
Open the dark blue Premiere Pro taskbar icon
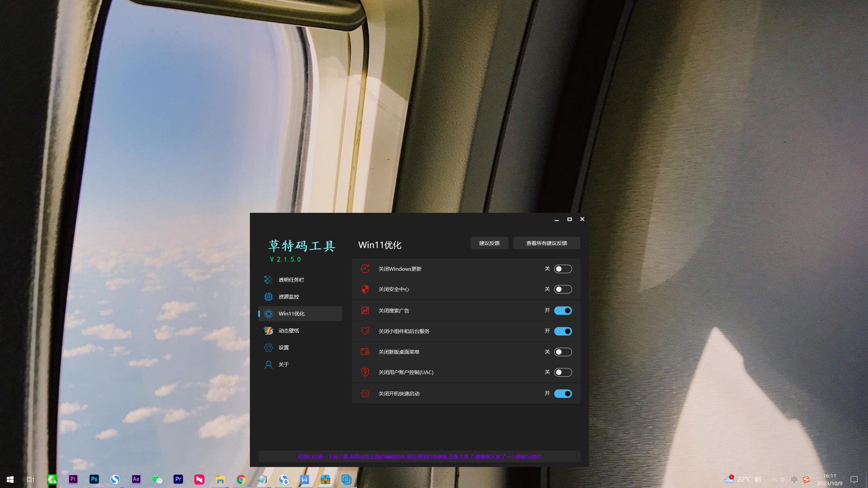178,479
